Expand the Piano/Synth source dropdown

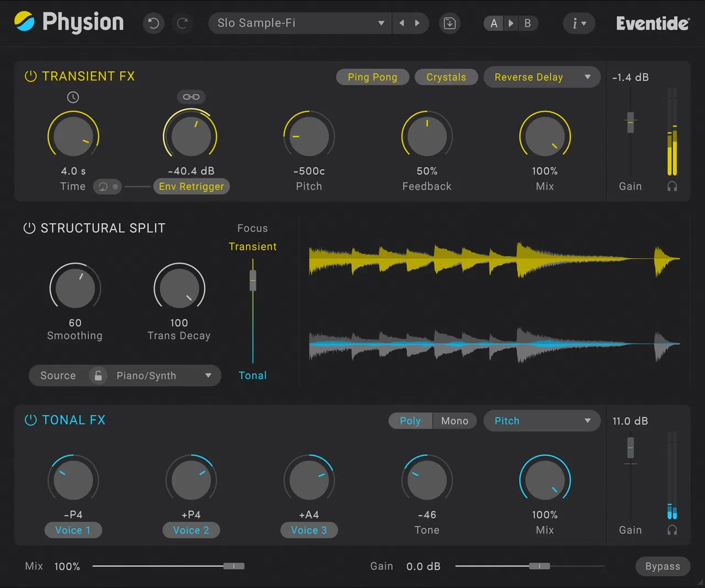pyautogui.click(x=164, y=375)
